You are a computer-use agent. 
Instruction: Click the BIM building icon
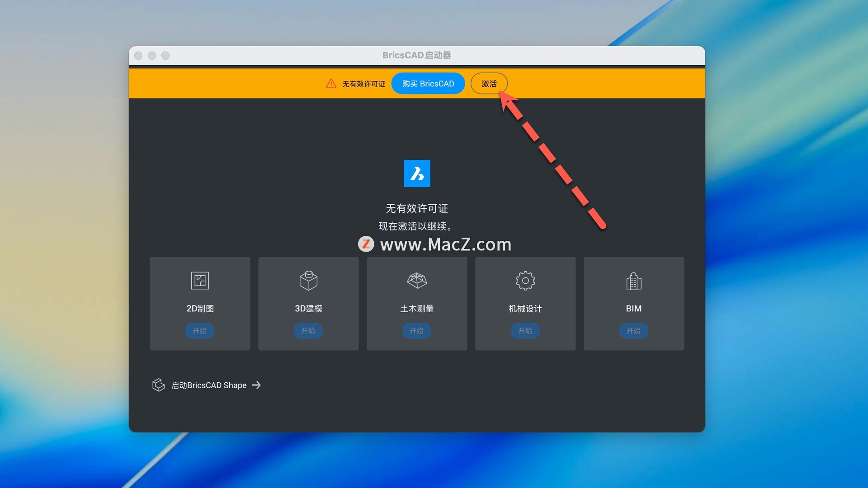point(634,281)
